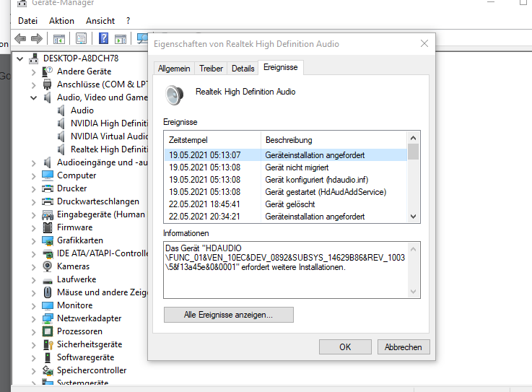Screen dimensions: 532x392
Task: Select event 'Gerät gelöscht'
Action: 286,204
